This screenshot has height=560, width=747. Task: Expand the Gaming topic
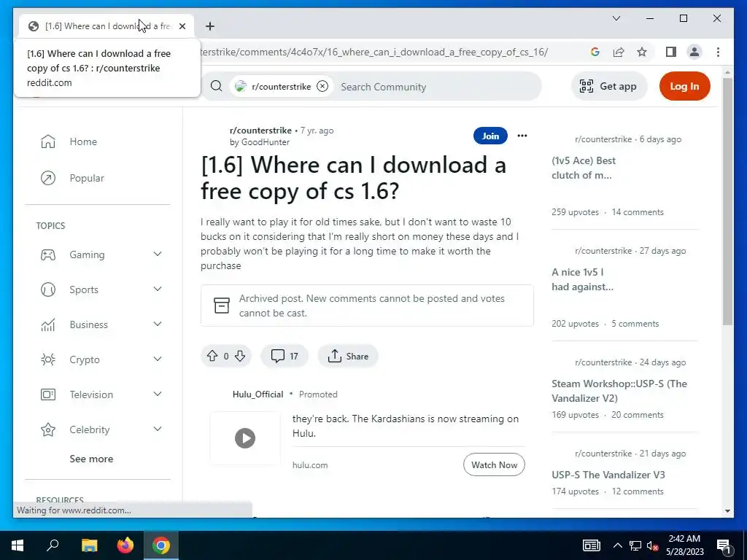[158, 254]
